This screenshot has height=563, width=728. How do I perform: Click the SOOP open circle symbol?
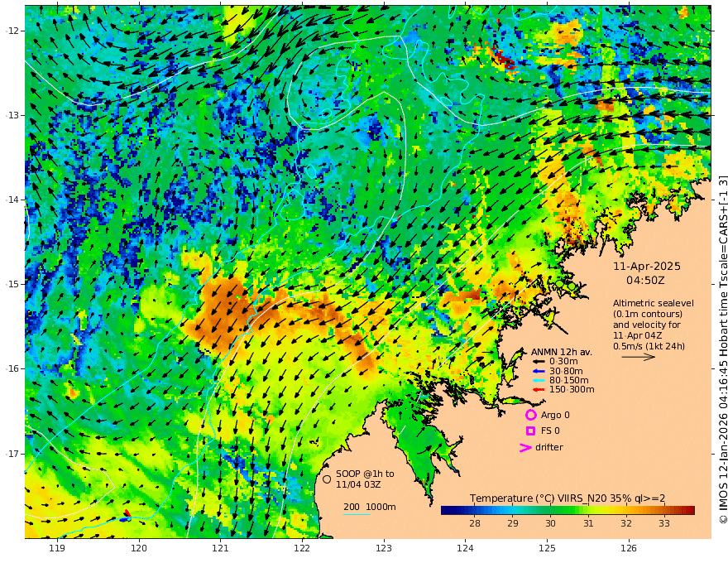pyautogui.click(x=327, y=479)
